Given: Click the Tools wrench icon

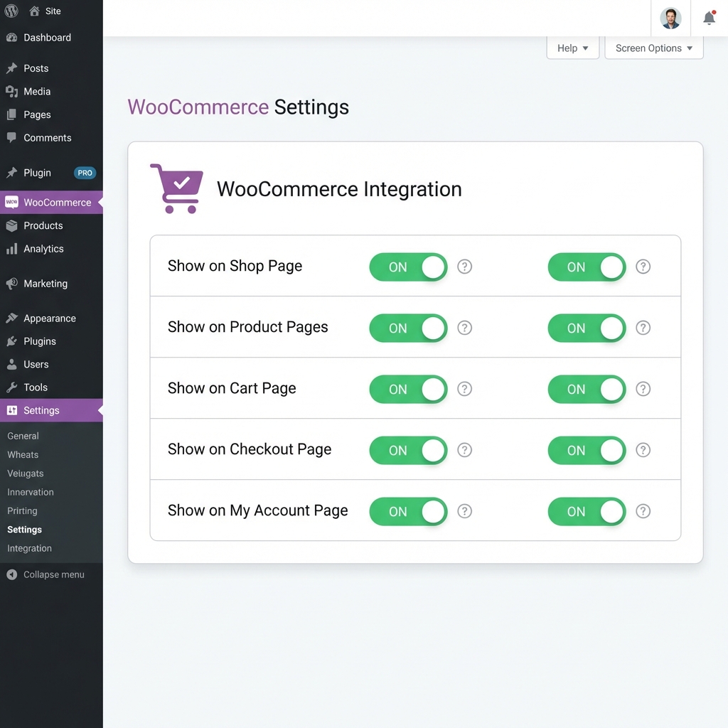Looking at the screenshot, I should 11,387.
